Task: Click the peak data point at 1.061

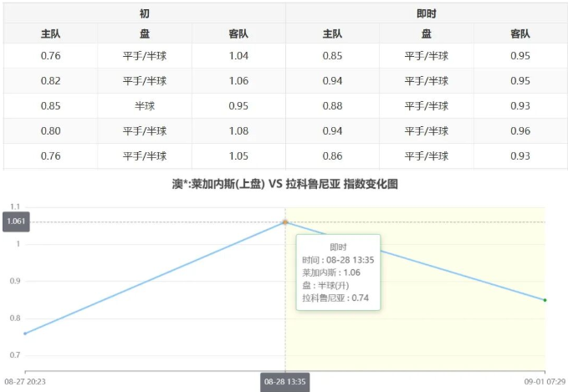Action: 285,221
